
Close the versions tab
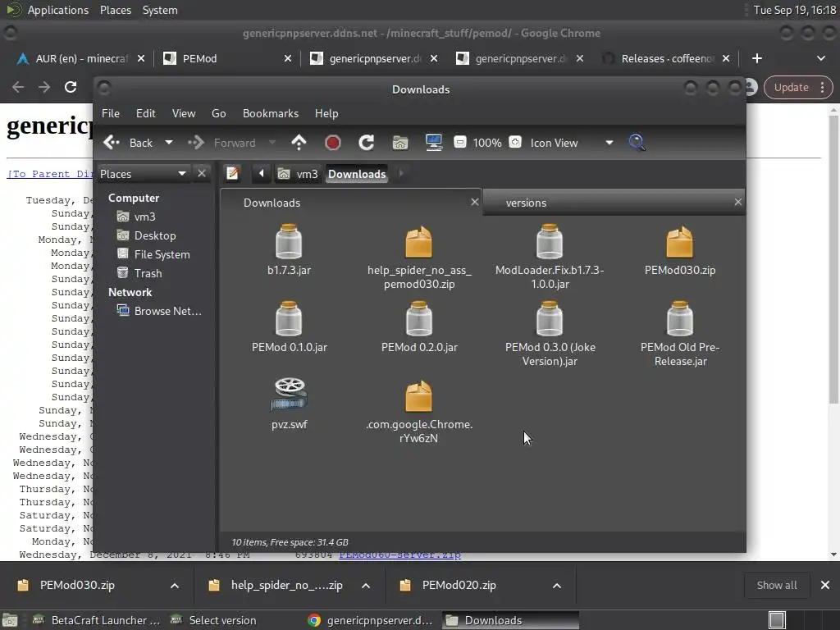coord(737,202)
